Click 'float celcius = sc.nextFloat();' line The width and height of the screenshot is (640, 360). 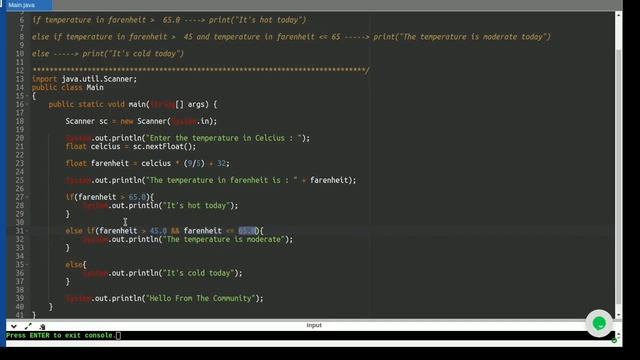[131, 147]
